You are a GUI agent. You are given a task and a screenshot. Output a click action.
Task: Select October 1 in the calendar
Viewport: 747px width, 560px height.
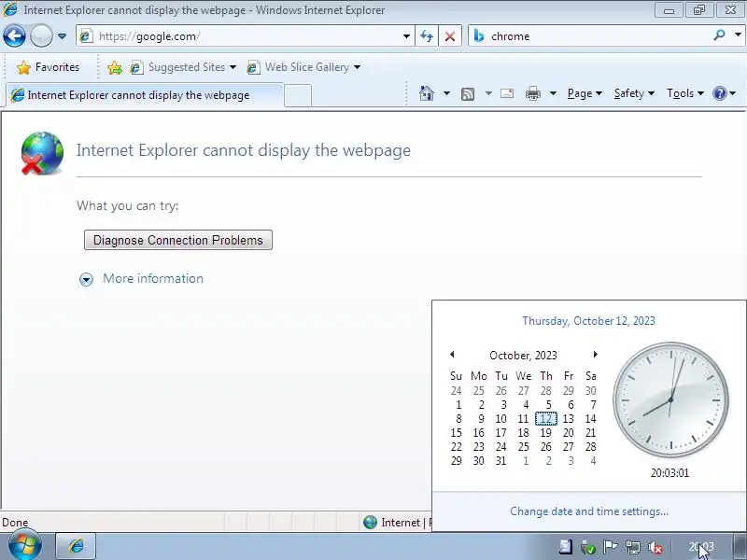(x=458, y=405)
